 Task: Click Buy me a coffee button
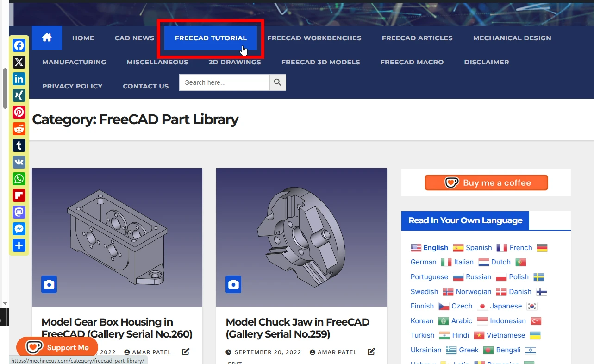pyautogui.click(x=486, y=182)
